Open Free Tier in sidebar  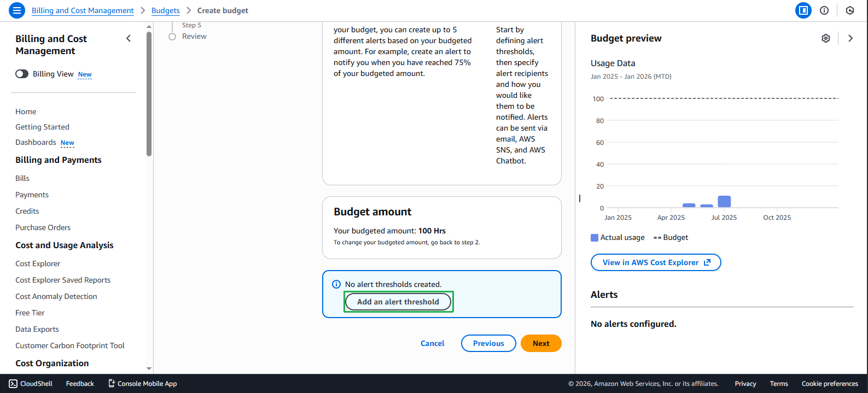30,313
